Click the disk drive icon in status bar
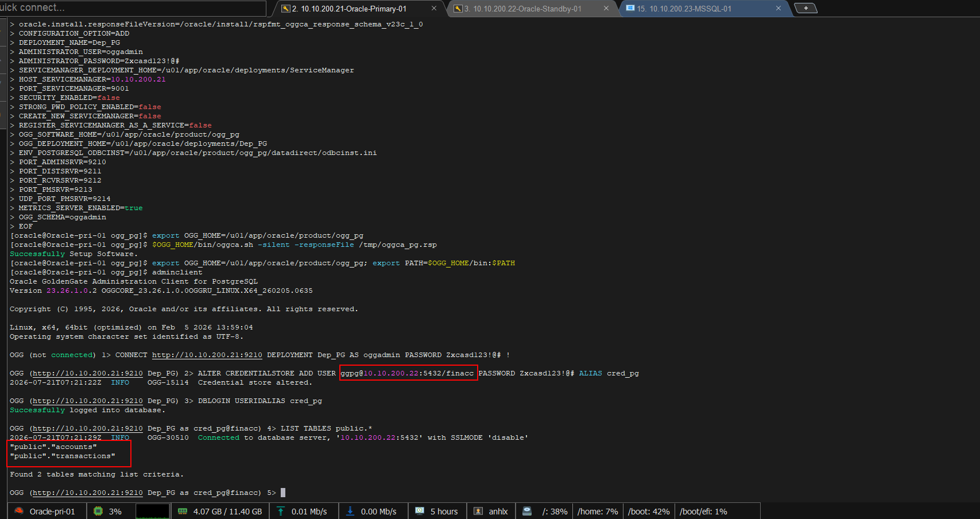 coord(527,511)
